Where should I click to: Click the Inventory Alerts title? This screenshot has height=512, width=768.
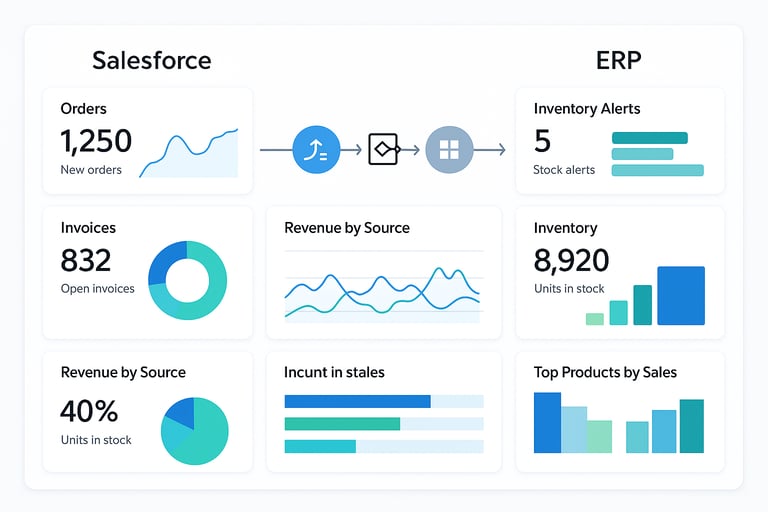click(587, 109)
